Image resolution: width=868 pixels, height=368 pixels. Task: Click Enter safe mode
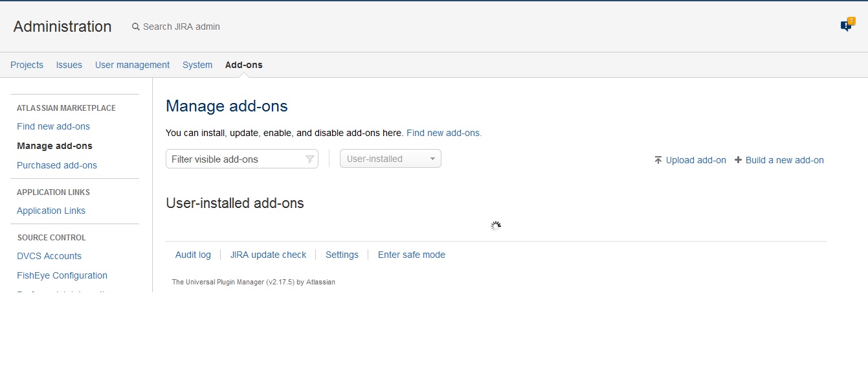412,255
